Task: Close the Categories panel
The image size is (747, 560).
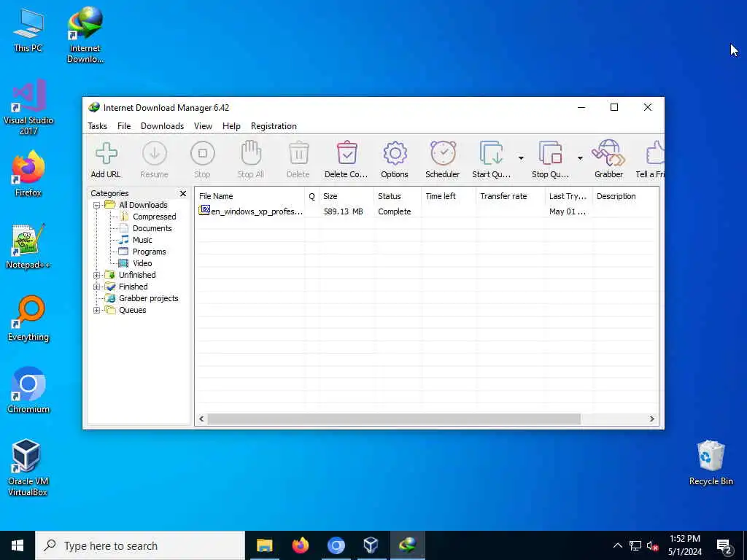Action: (183, 193)
